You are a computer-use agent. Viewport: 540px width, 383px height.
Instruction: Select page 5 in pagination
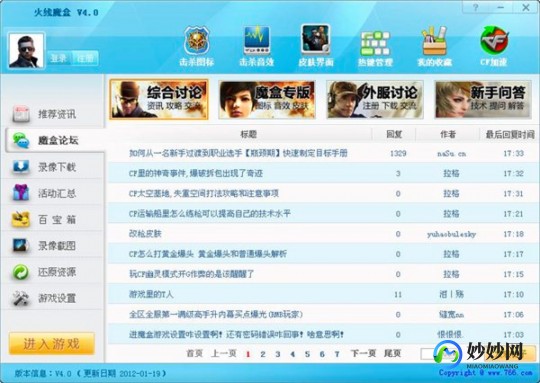307,354
